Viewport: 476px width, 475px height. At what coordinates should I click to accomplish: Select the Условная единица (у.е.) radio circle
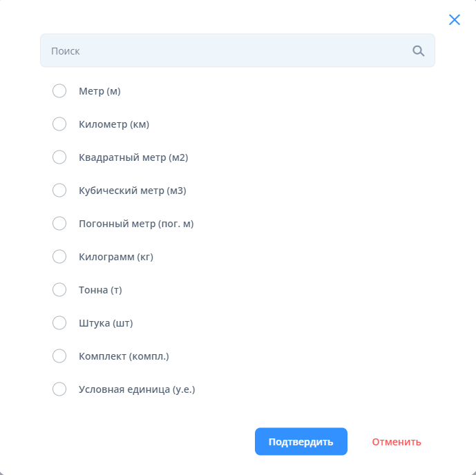coord(59,389)
